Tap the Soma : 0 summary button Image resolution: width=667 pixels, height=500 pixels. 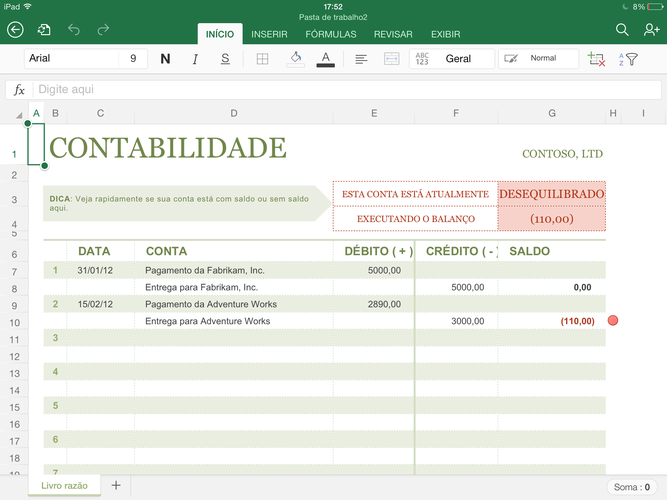(x=632, y=487)
